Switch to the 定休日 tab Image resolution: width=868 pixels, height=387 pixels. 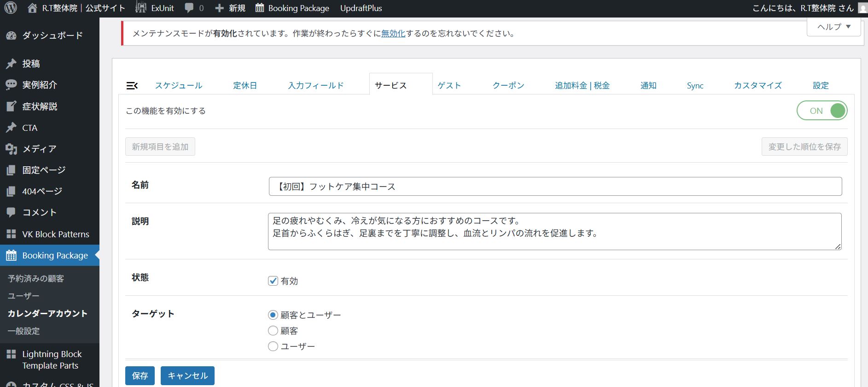[245, 86]
